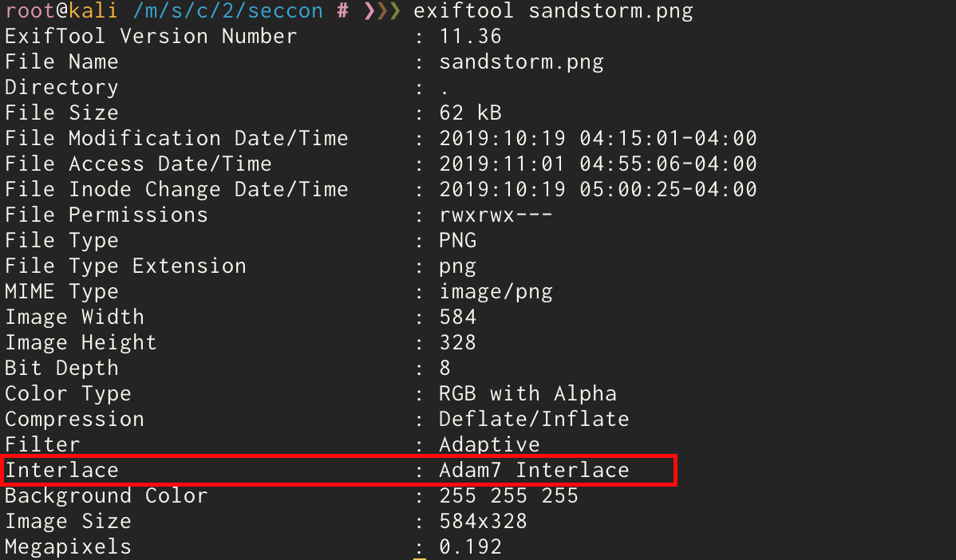
Task: Click the File Permissions value rwxrwx---
Action: point(496,215)
